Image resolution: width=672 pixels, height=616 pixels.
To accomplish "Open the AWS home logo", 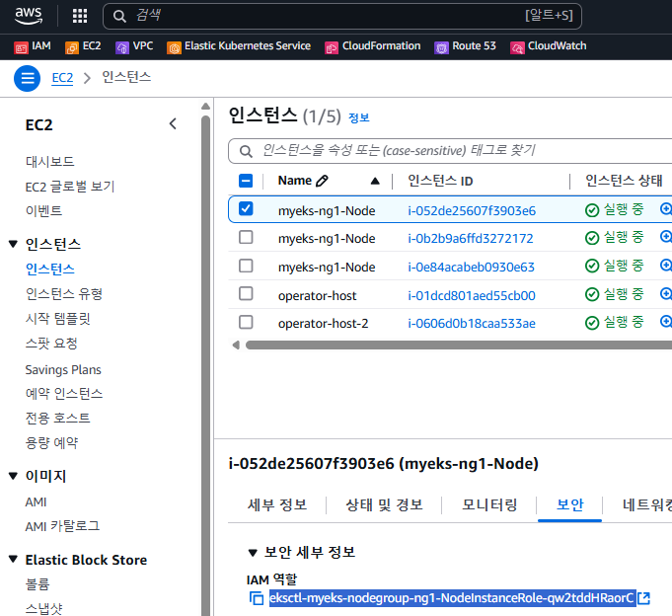I will click(29, 16).
